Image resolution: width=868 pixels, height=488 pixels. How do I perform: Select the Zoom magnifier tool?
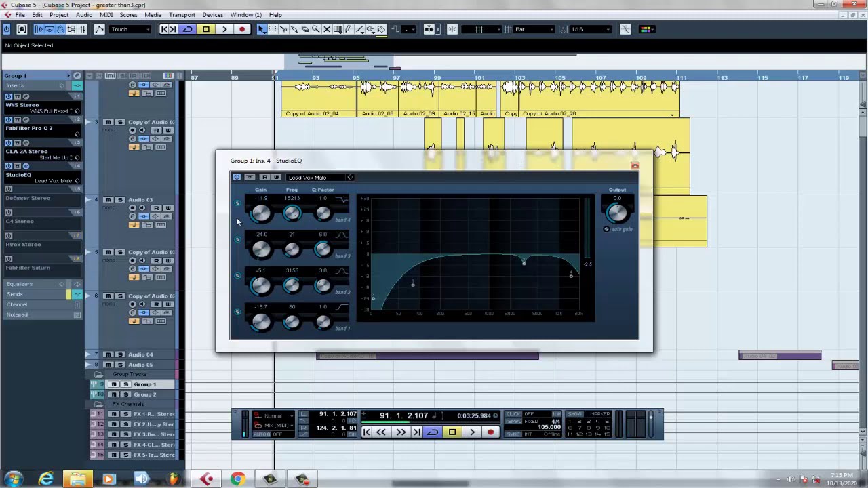pos(316,29)
